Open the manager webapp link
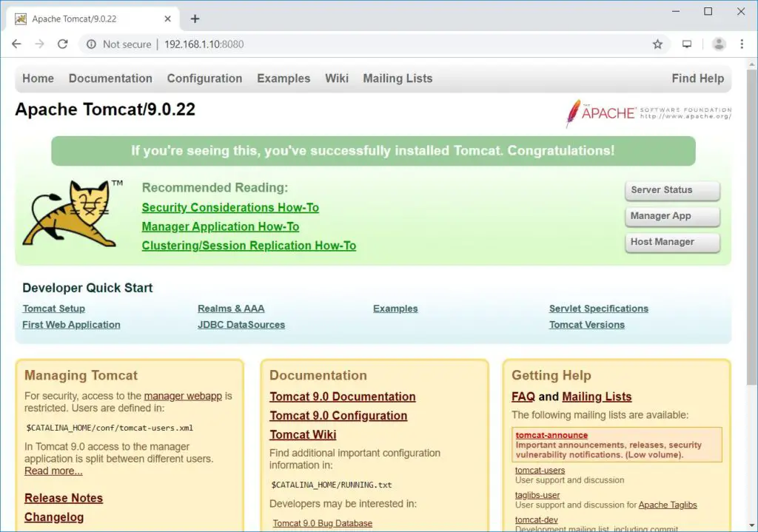 183,396
